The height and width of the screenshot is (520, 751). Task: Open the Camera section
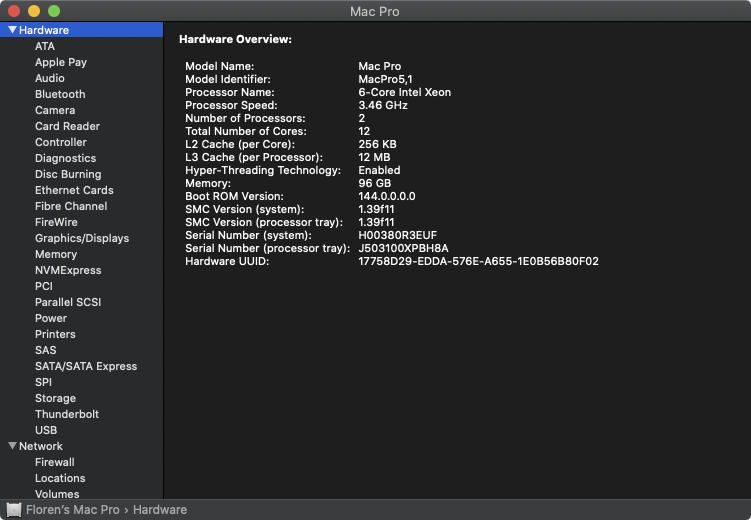(x=55, y=110)
